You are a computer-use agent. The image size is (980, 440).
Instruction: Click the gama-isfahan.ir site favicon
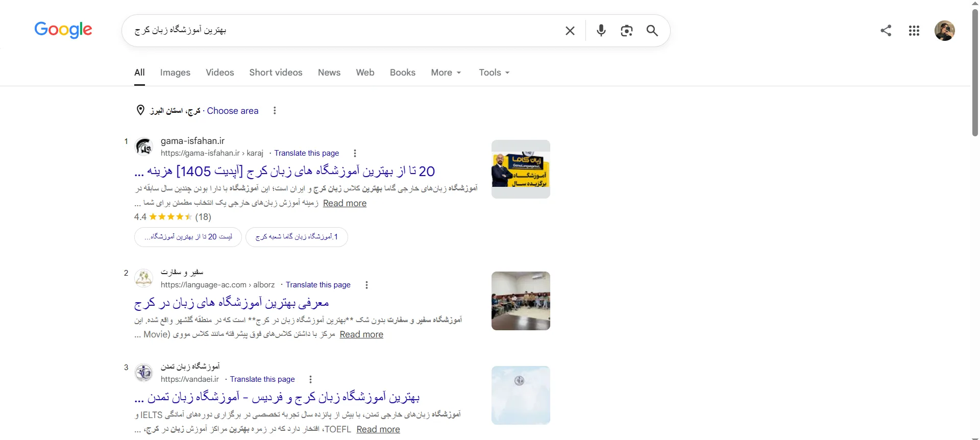[x=144, y=147]
